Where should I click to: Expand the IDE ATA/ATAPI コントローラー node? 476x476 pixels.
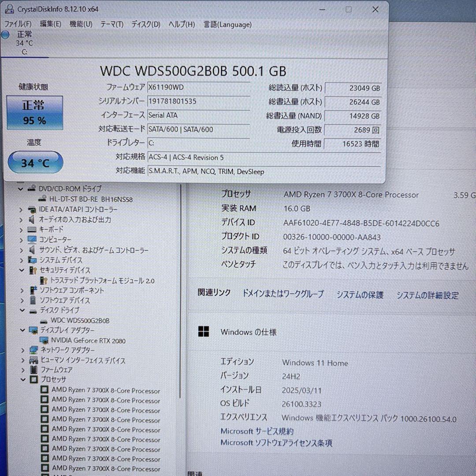tap(21, 210)
